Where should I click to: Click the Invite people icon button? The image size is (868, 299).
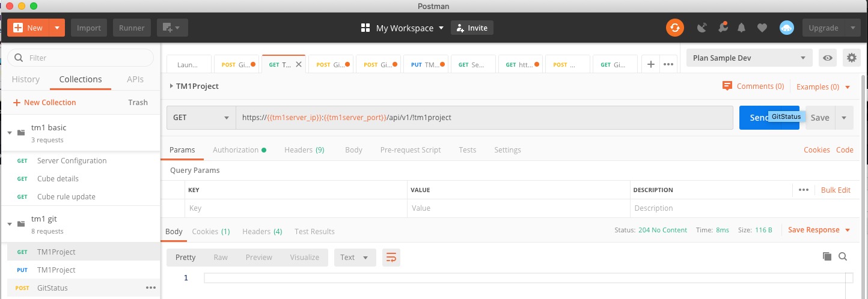[x=472, y=28]
